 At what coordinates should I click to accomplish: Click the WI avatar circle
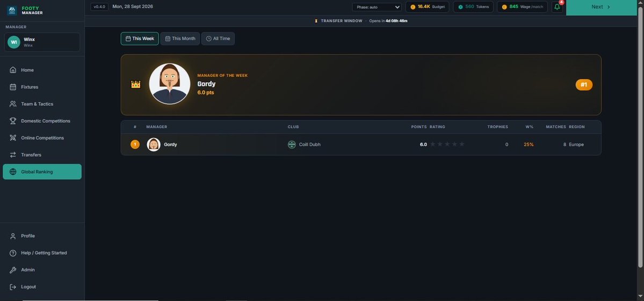[14, 42]
